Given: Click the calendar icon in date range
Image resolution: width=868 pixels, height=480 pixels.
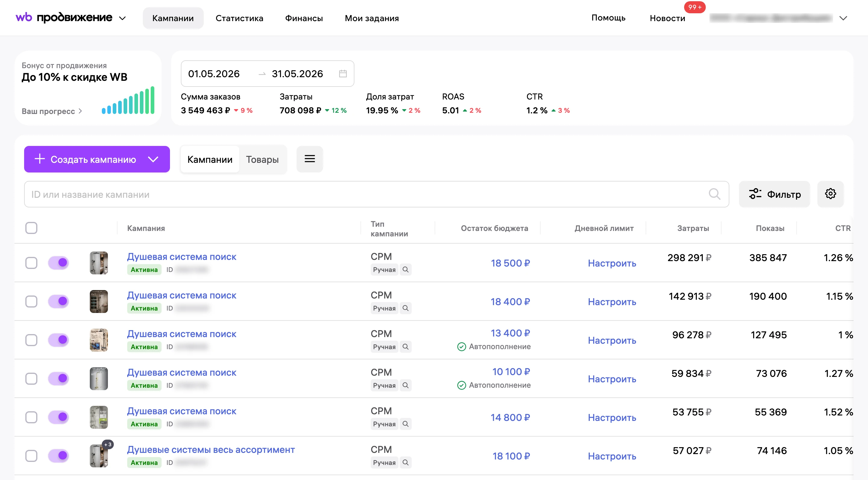Looking at the screenshot, I should [343, 74].
